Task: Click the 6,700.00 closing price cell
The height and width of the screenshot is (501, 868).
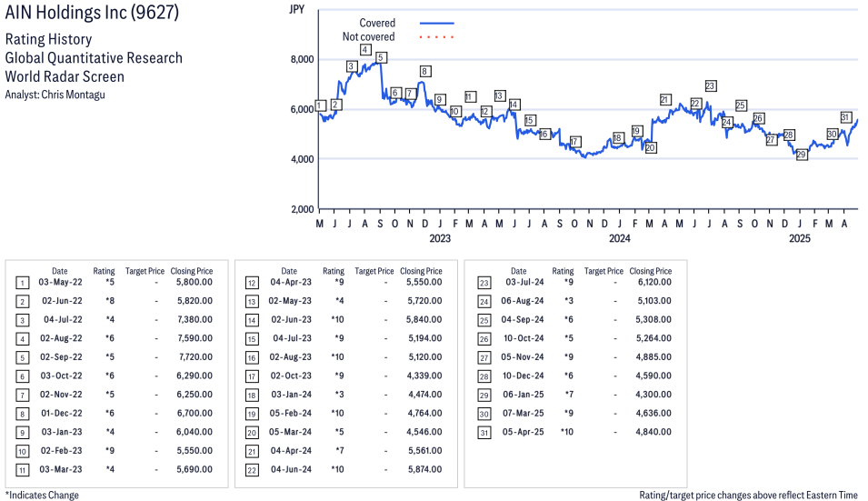Action: point(195,413)
